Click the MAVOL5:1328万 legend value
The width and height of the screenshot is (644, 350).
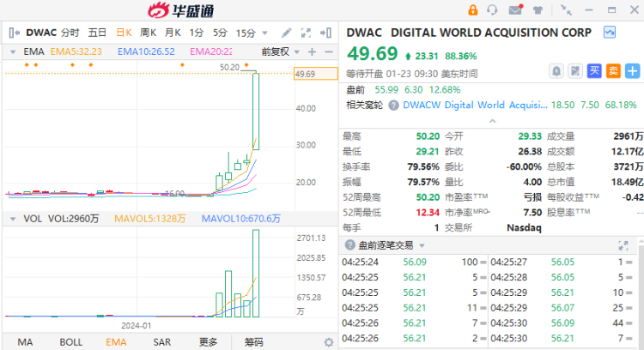click(150, 219)
